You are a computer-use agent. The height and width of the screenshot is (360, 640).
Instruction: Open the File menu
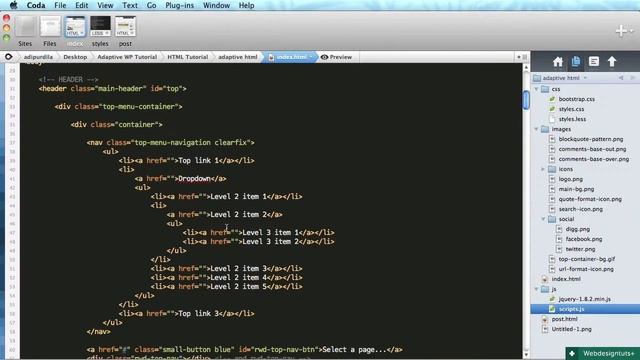point(60,5)
